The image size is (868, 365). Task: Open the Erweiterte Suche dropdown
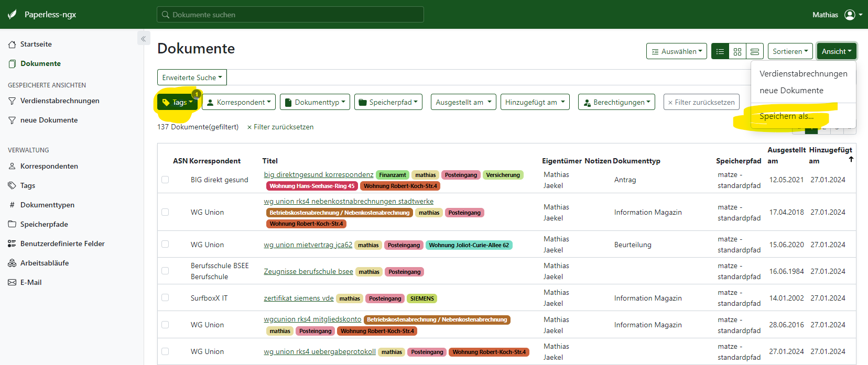[192, 78]
